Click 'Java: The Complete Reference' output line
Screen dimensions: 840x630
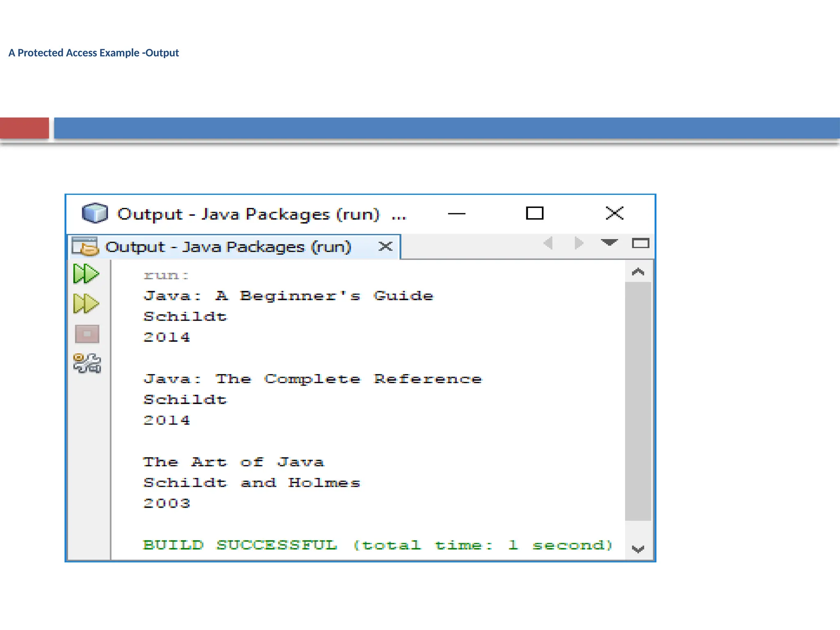(313, 379)
